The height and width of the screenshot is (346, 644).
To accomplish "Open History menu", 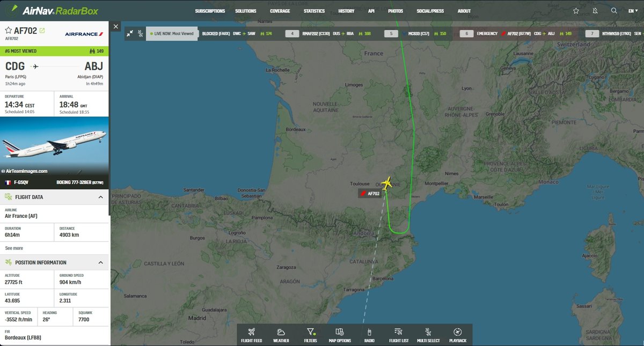I will 346,11.
